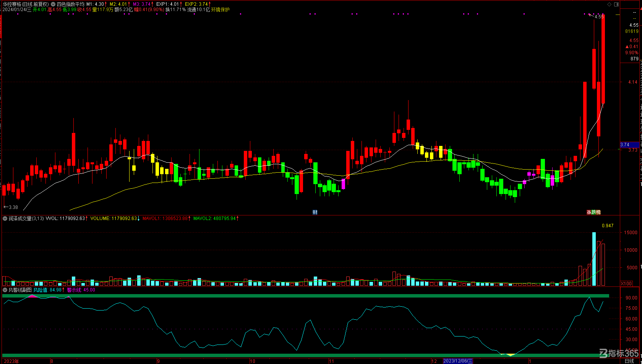The image size is (642, 364).
Task: Click the 81619 value in right panel
Action: [x=632, y=31]
